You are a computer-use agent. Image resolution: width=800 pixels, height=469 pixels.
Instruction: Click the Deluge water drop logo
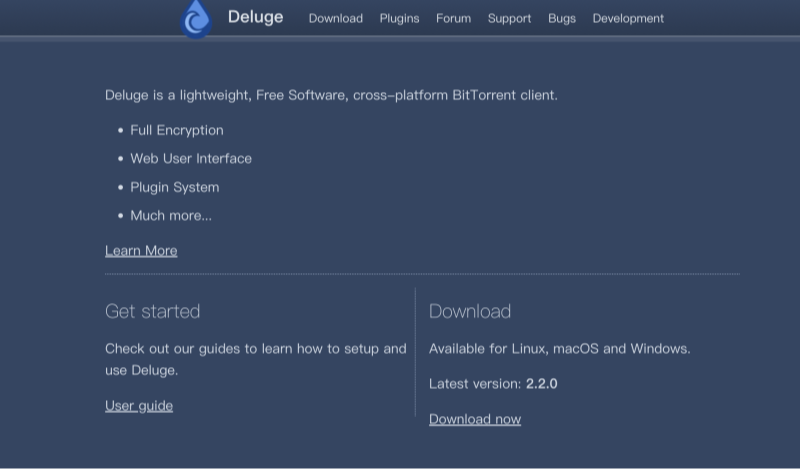tap(196, 19)
